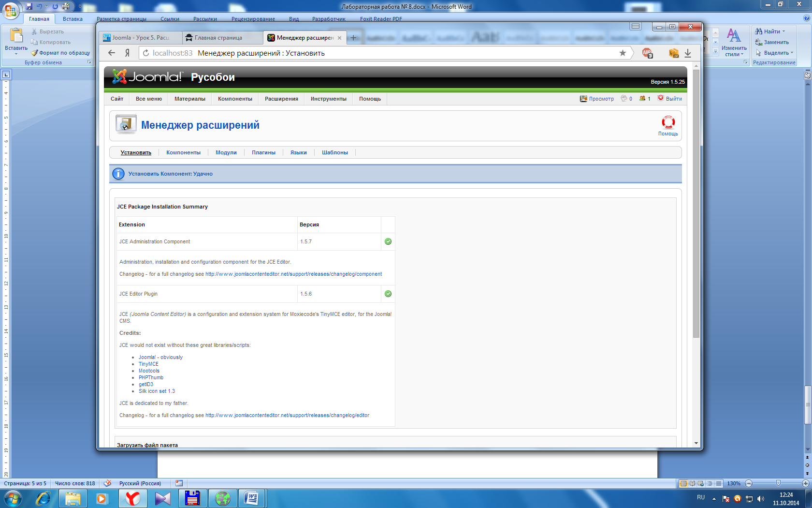
Task: Open the component changelog URL link
Action: [293, 274]
